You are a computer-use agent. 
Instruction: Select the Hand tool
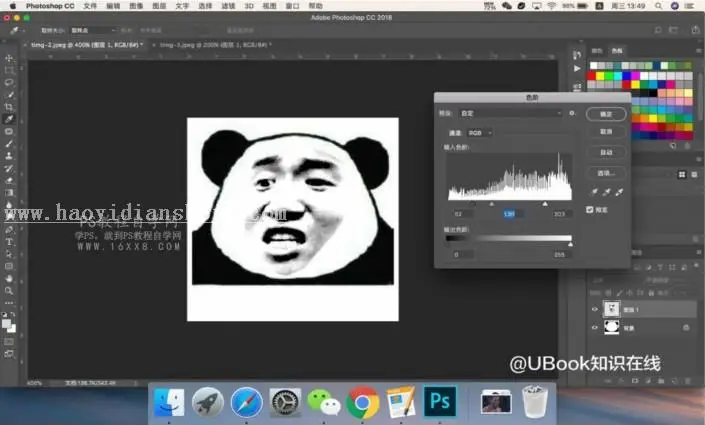coord(9,279)
